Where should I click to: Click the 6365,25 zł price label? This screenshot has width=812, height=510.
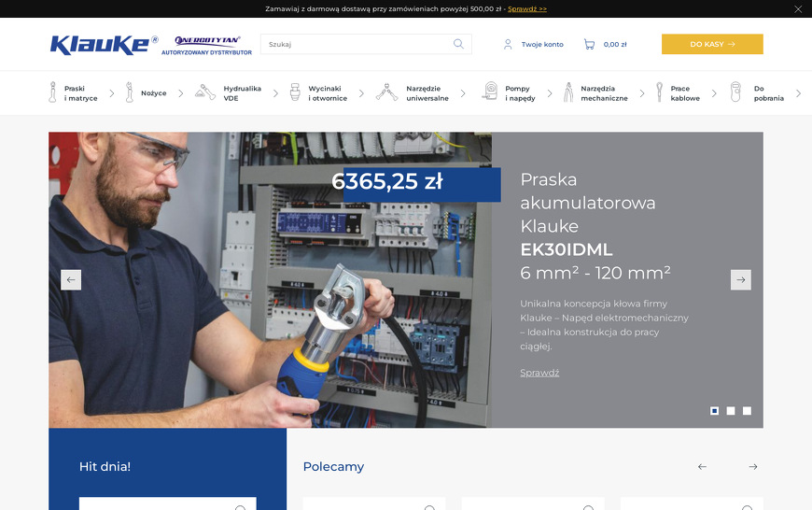pyautogui.click(x=387, y=181)
